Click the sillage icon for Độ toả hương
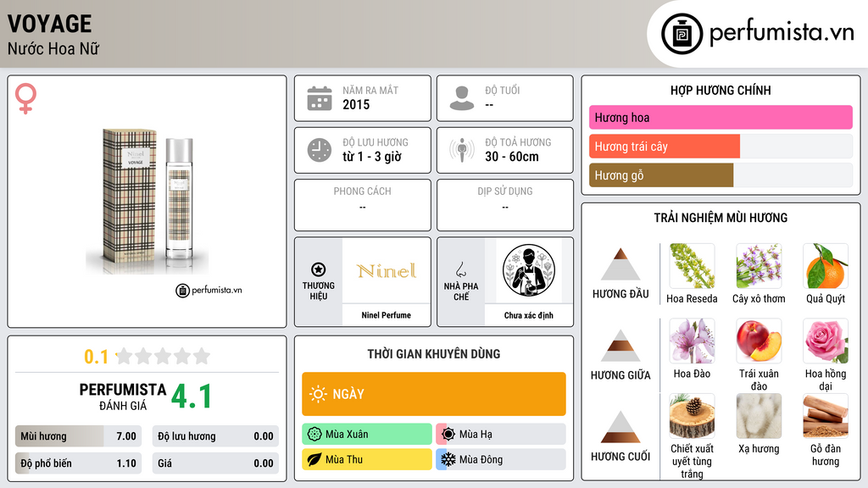Image resolution: width=868 pixels, height=488 pixels. tap(462, 150)
